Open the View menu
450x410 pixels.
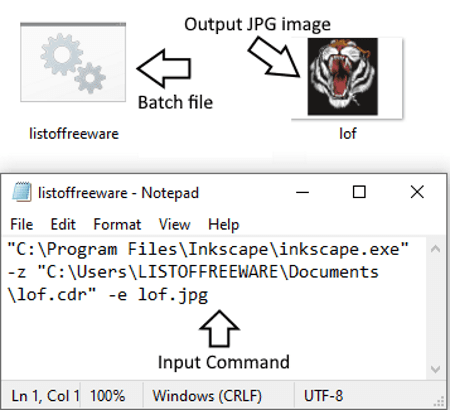(175, 224)
